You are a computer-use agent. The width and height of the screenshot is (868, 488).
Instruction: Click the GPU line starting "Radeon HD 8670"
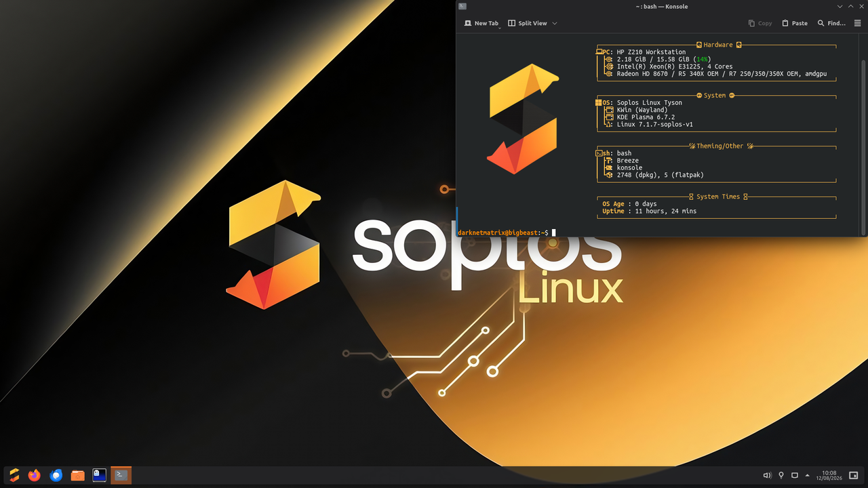click(722, 74)
